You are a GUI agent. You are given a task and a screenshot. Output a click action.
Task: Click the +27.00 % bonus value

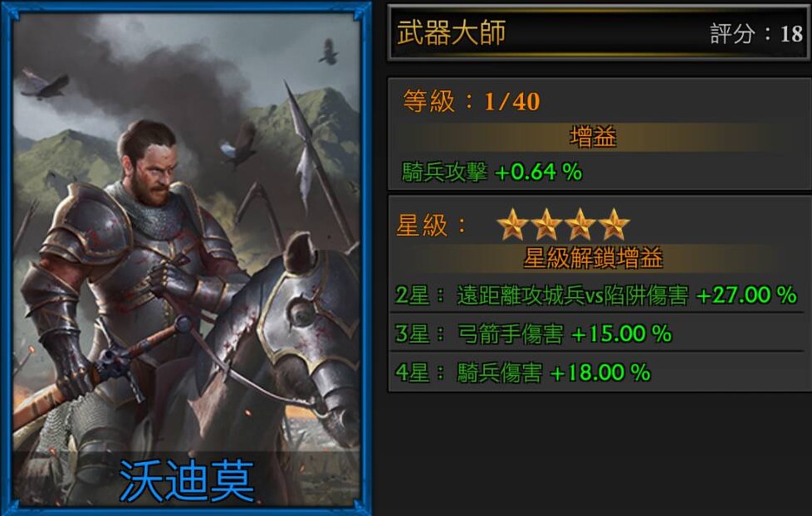(746, 295)
